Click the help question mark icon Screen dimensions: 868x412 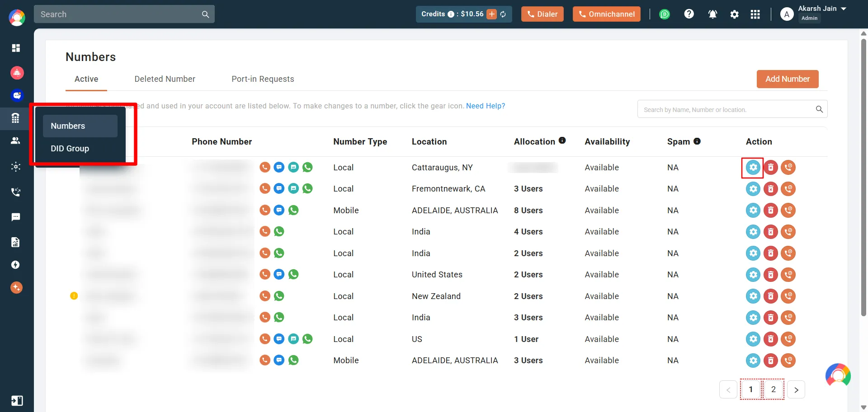[689, 14]
